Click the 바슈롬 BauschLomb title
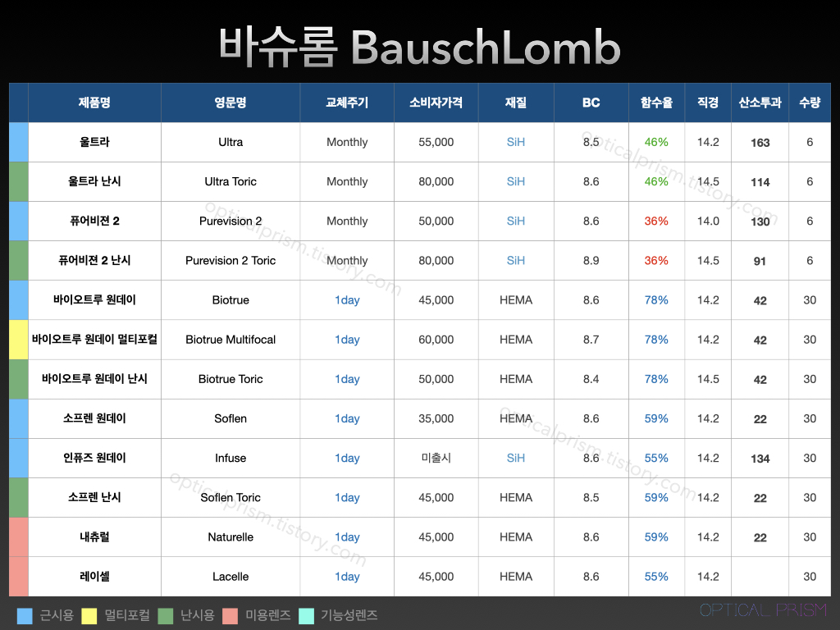This screenshot has height=630, width=840. 419,47
